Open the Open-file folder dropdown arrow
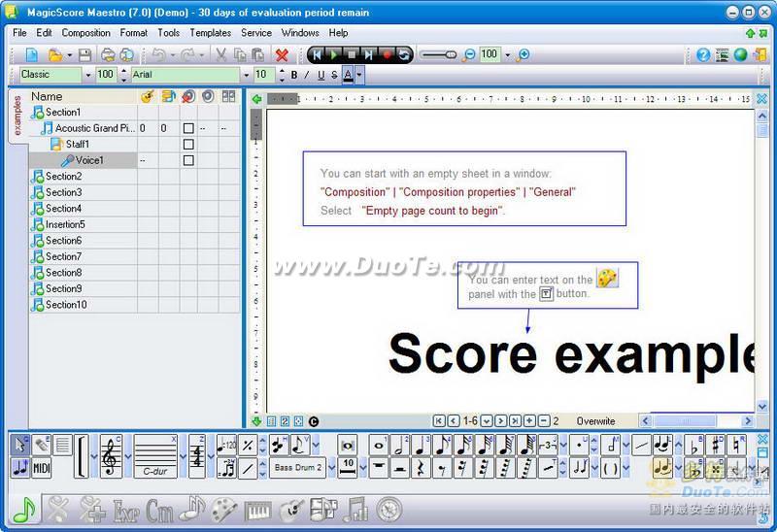 click(69, 54)
